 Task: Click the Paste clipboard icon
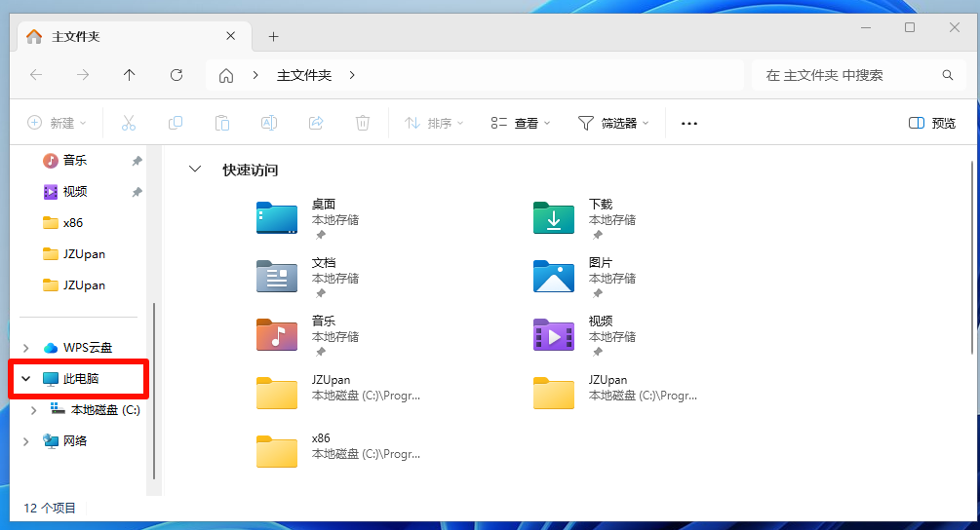[x=222, y=123]
